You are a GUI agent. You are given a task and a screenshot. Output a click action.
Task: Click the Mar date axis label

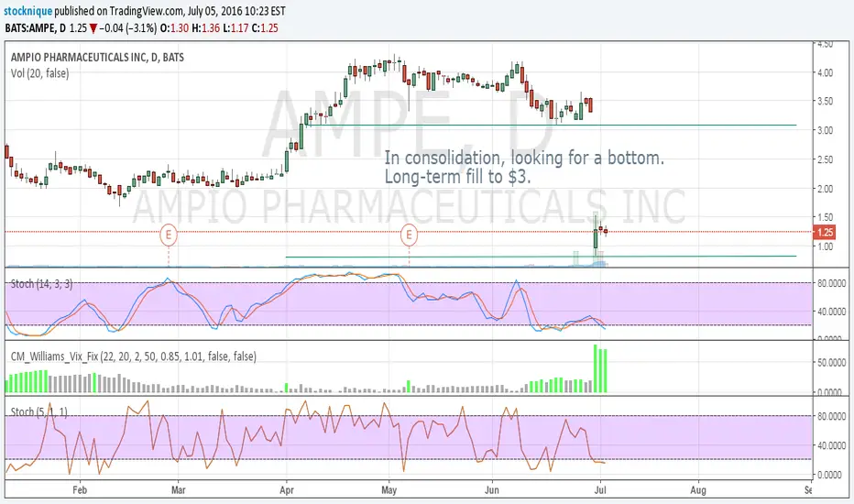pyautogui.click(x=179, y=490)
